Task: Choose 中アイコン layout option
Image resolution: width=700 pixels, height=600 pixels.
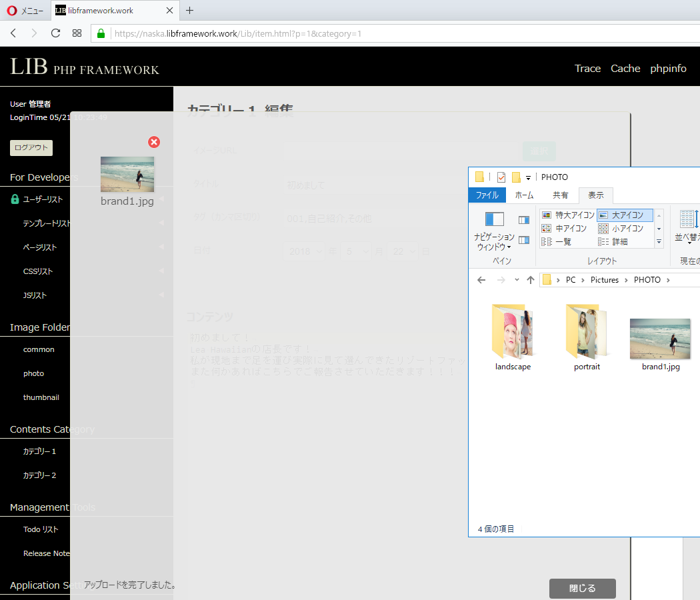Action: [x=565, y=229]
